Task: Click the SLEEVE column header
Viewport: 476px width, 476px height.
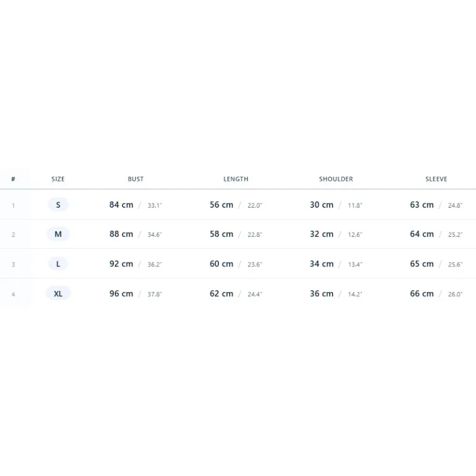Action: [436, 179]
